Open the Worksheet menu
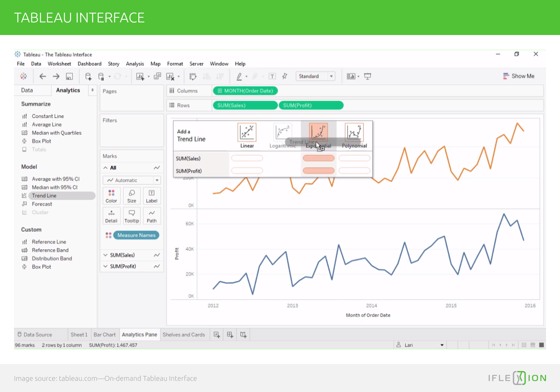 click(59, 64)
